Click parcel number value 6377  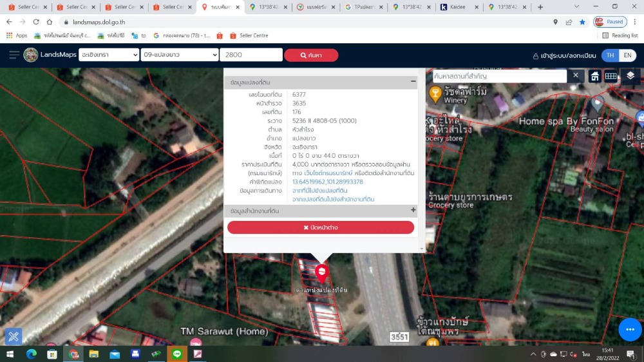pos(299,95)
